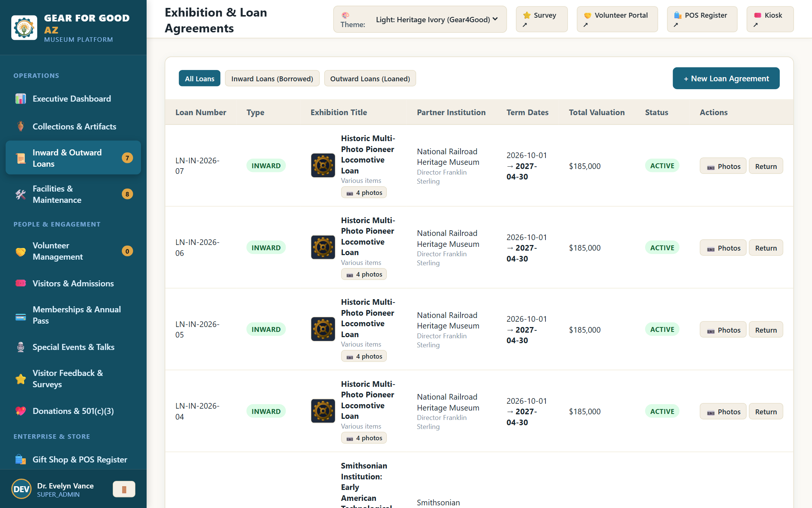The height and width of the screenshot is (508, 812).
Task: Open Collections & Artifacts vase icon
Action: 21,126
